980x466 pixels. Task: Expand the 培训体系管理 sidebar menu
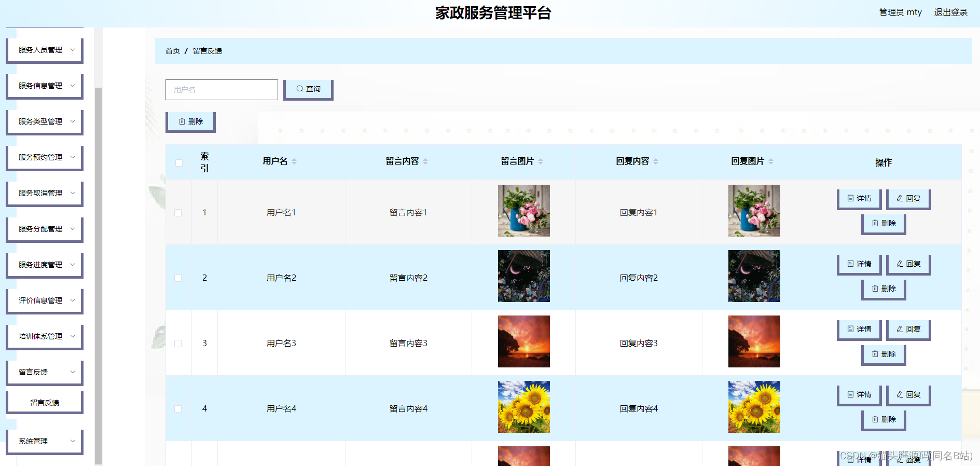[45, 337]
